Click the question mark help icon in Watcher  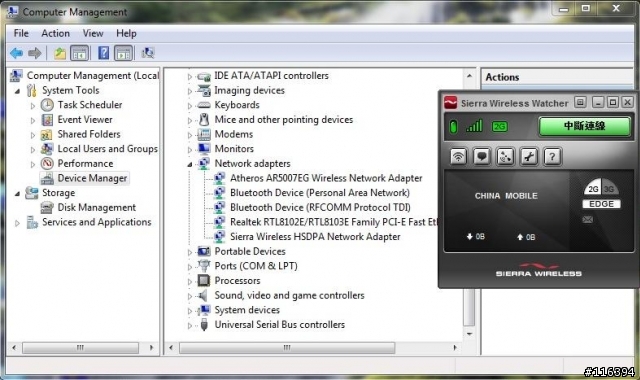(x=552, y=157)
